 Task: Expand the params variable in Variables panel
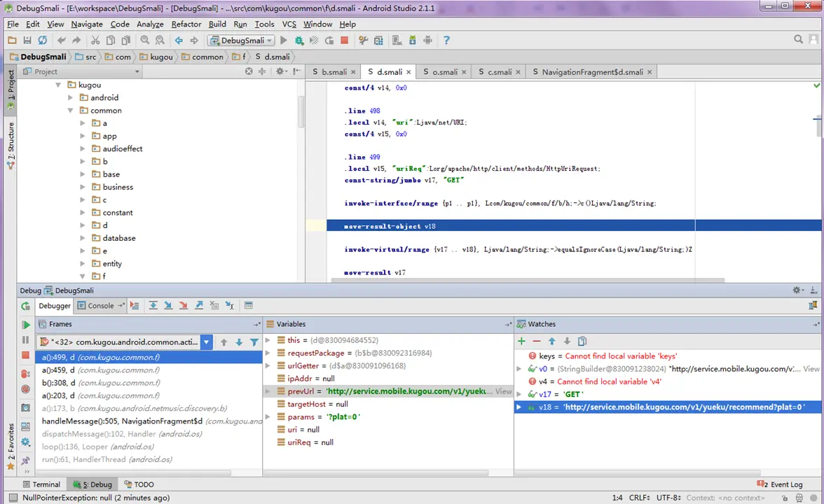(x=267, y=416)
